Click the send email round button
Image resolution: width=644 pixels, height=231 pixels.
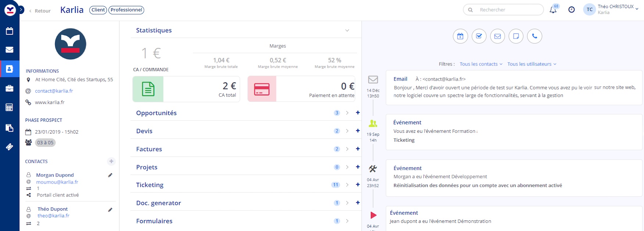(497, 36)
